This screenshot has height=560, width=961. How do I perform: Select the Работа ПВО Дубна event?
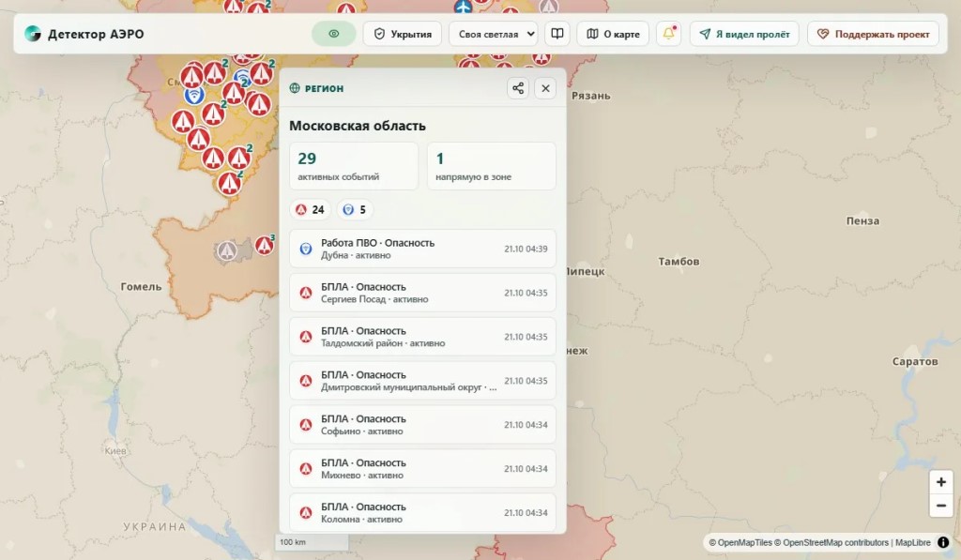coord(422,249)
